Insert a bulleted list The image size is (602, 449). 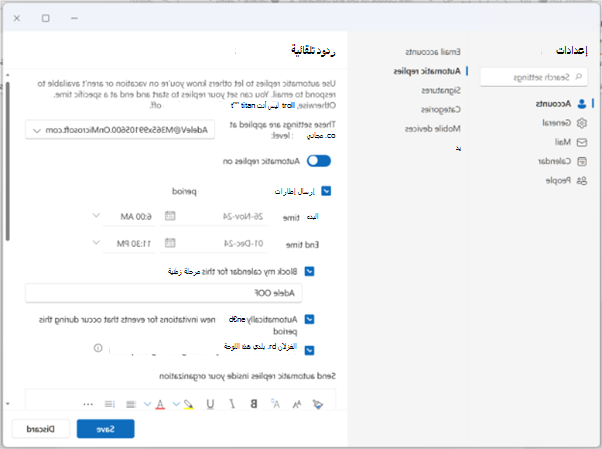(x=131, y=404)
